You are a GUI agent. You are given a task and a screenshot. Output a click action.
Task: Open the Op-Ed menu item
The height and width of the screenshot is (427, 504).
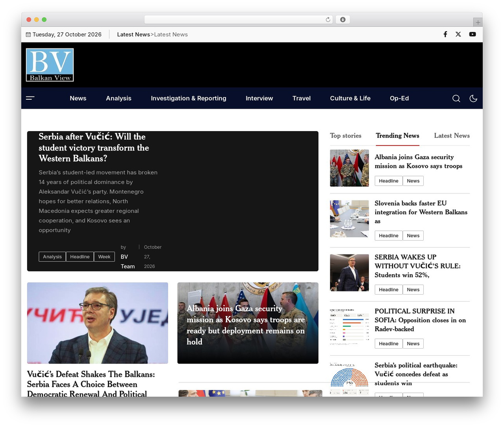399,98
